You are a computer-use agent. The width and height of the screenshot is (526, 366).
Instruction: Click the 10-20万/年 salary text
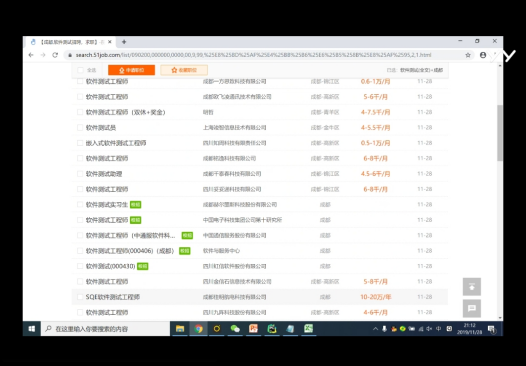point(375,297)
